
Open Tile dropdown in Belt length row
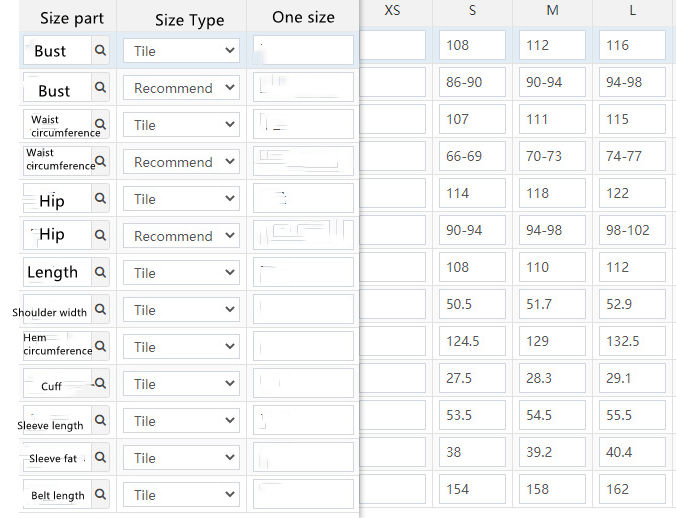(x=181, y=495)
